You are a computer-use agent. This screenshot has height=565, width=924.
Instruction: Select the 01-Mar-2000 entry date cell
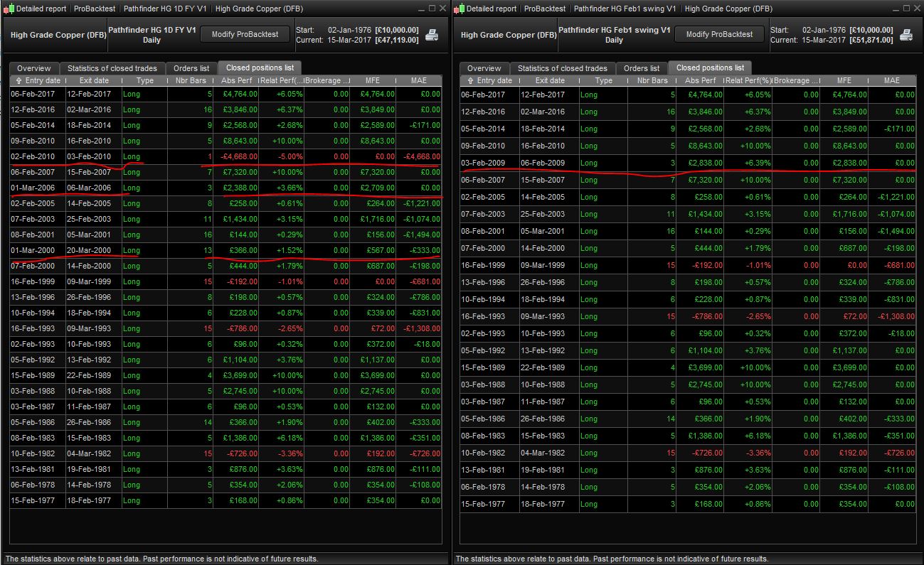point(38,250)
